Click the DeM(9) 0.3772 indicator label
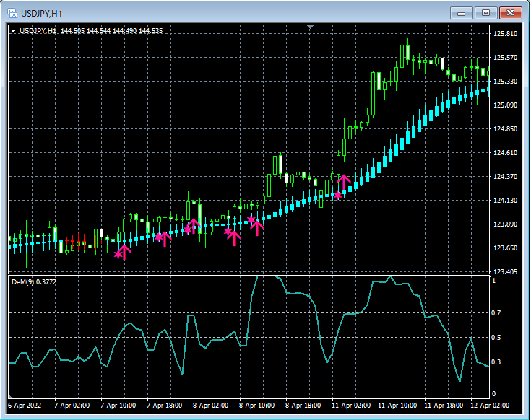 tap(33, 281)
